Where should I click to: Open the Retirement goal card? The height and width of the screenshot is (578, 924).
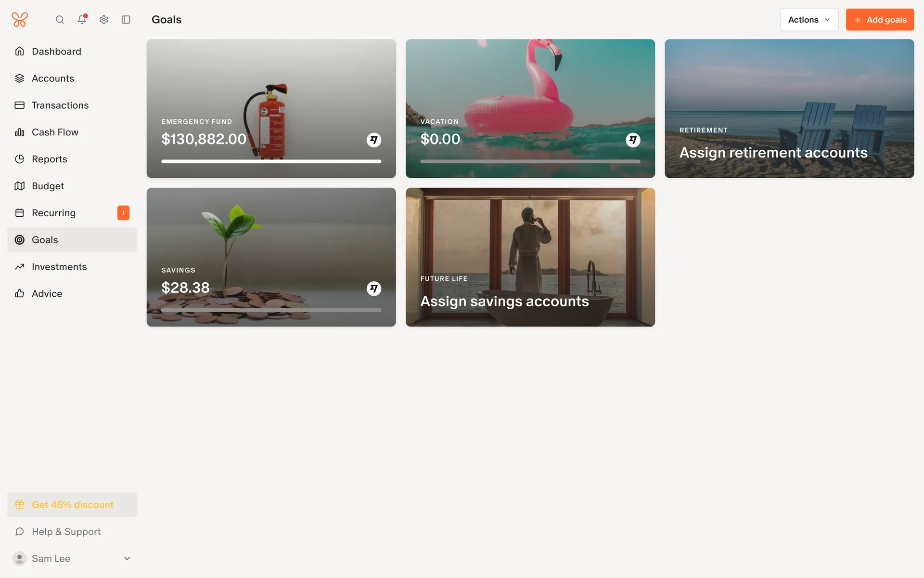789,108
